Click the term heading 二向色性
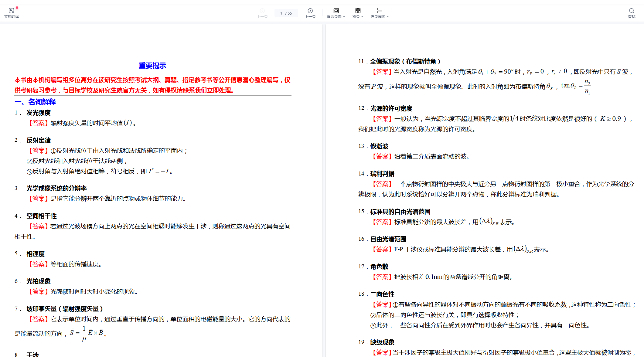This screenshot has height=357, width=644. pos(382,294)
